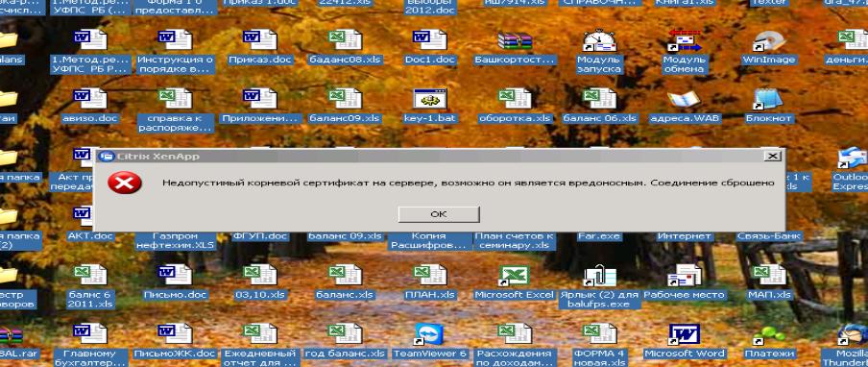Select the Расхождения по доходам Excel icon
This screenshot has width=868, height=367.
[x=515, y=333]
